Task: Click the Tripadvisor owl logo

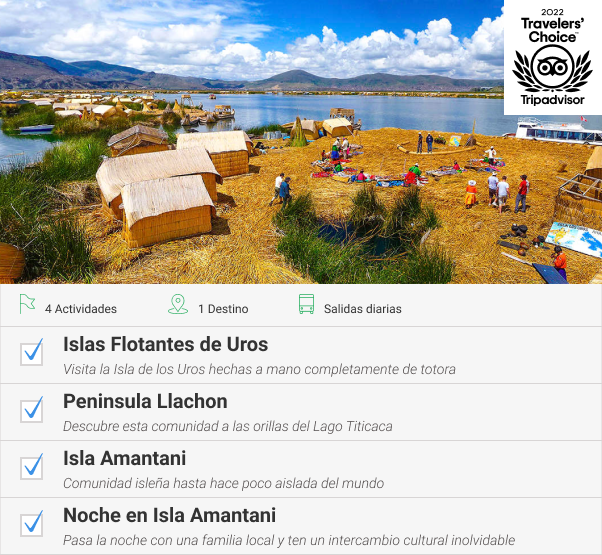Action: pos(552,68)
